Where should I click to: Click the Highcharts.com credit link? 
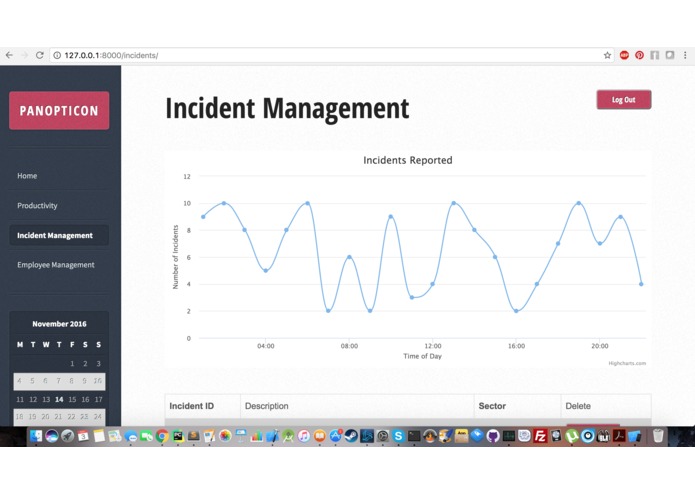tap(627, 363)
